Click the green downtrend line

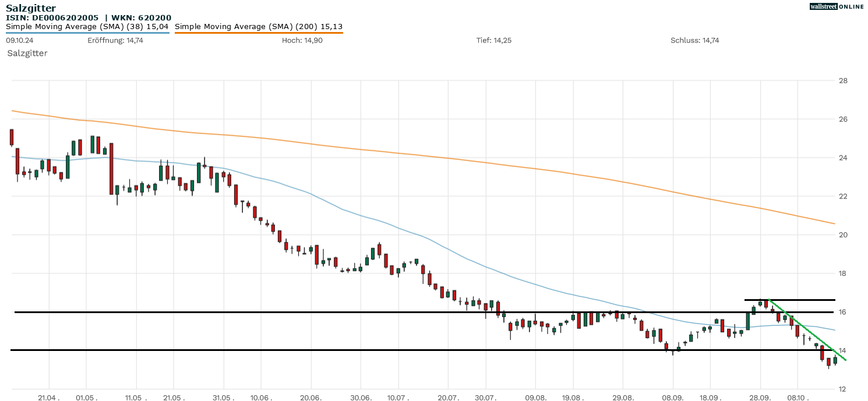810,331
